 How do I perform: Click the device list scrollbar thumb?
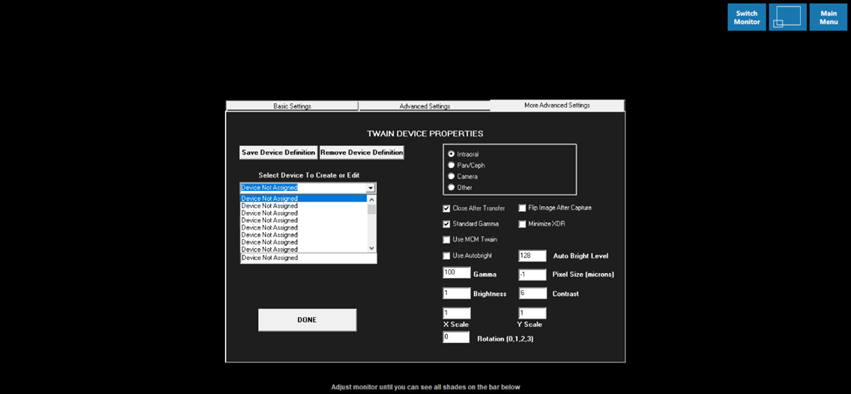tap(372, 208)
